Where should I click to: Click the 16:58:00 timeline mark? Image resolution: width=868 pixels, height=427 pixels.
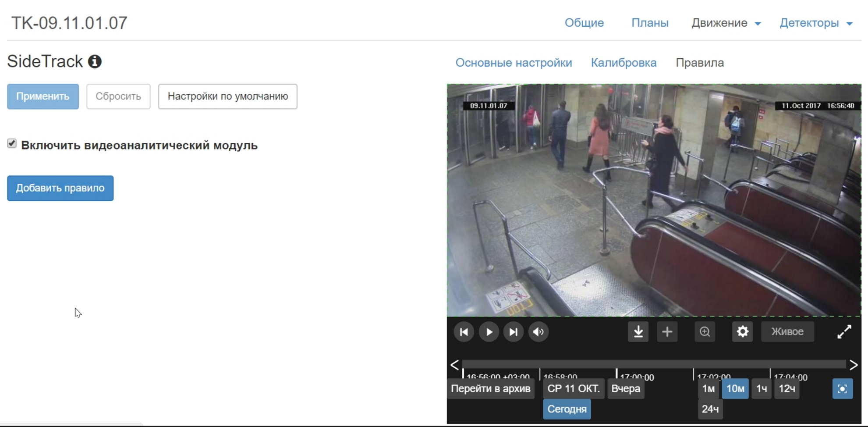click(560, 376)
